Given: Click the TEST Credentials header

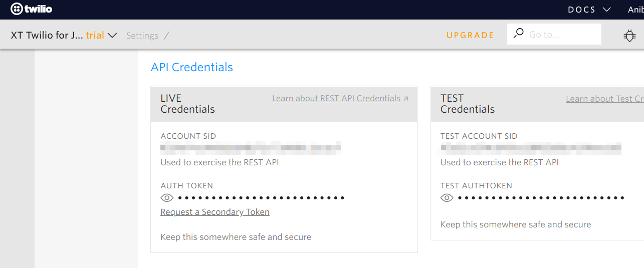Looking at the screenshot, I should click(x=468, y=104).
